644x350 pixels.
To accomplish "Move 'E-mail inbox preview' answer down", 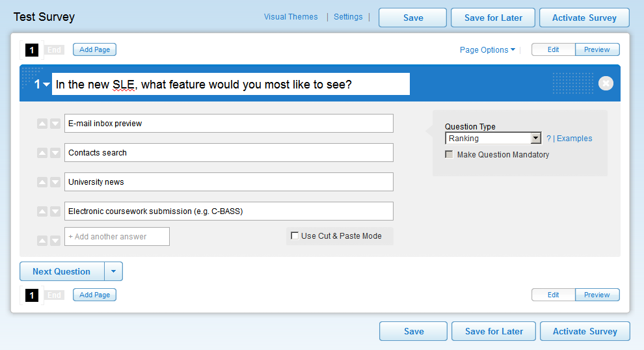I will [x=55, y=124].
